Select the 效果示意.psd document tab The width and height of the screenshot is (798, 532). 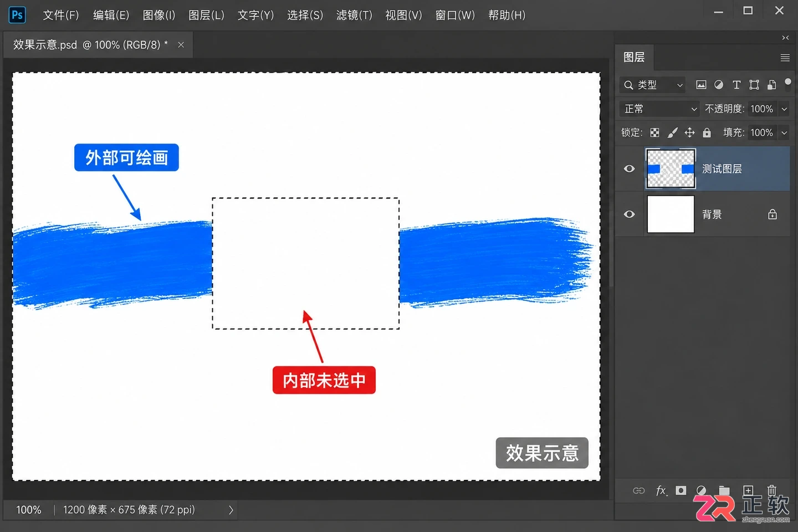[98, 45]
